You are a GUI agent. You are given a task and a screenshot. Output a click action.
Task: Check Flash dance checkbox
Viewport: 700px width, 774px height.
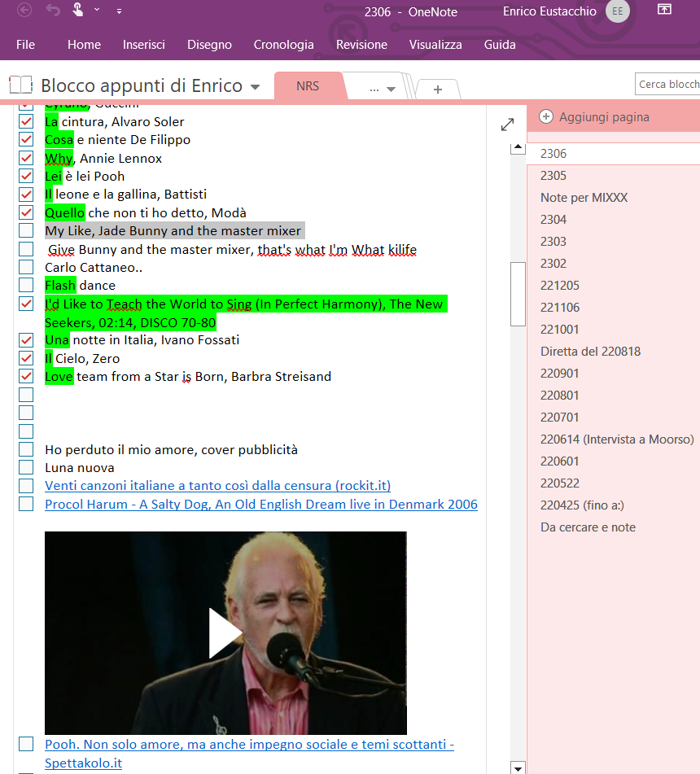click(26, 286)
